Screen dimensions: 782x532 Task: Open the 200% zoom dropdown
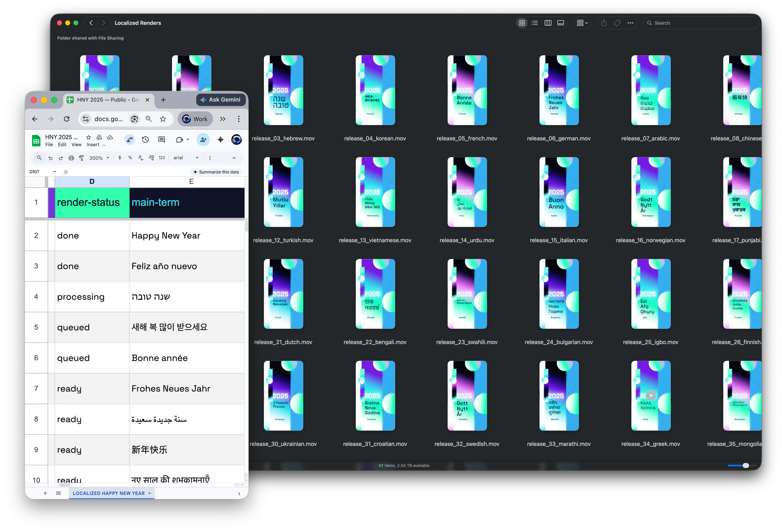[99, 158]
